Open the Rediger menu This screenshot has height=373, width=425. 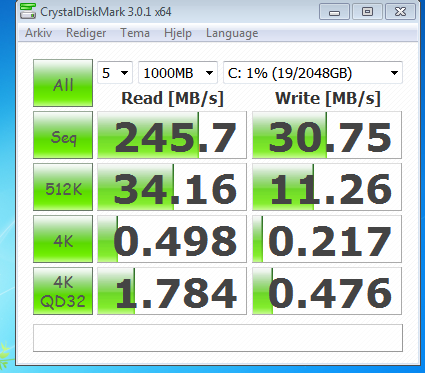86,33
